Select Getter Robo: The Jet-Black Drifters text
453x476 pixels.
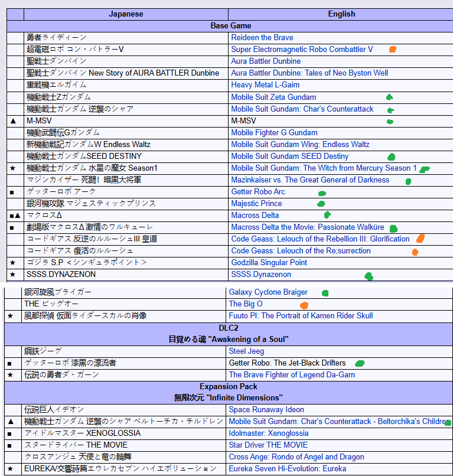click(x=287, y=363)
